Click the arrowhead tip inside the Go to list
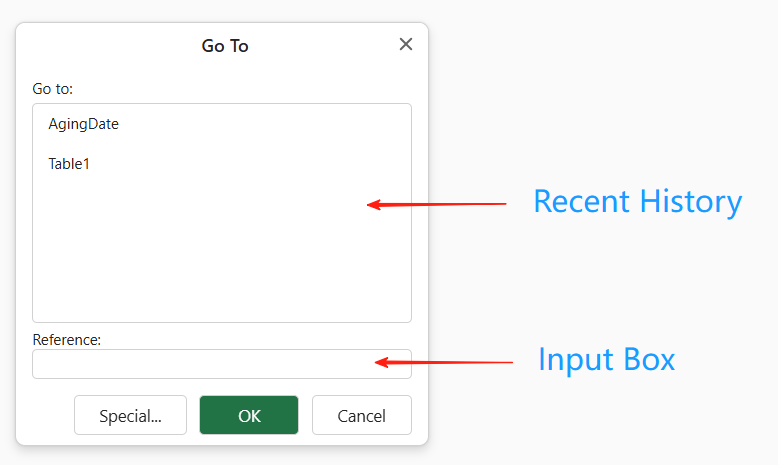 tap(369, 204)
